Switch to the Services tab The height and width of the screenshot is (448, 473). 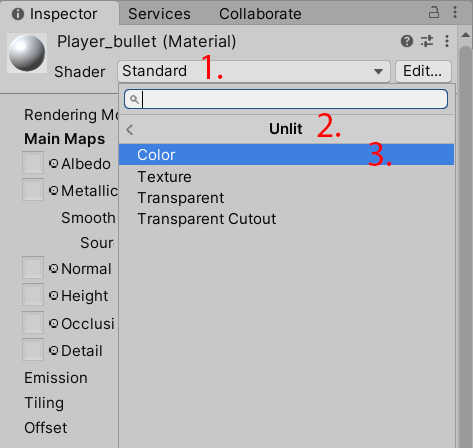(x=159, y=14)
